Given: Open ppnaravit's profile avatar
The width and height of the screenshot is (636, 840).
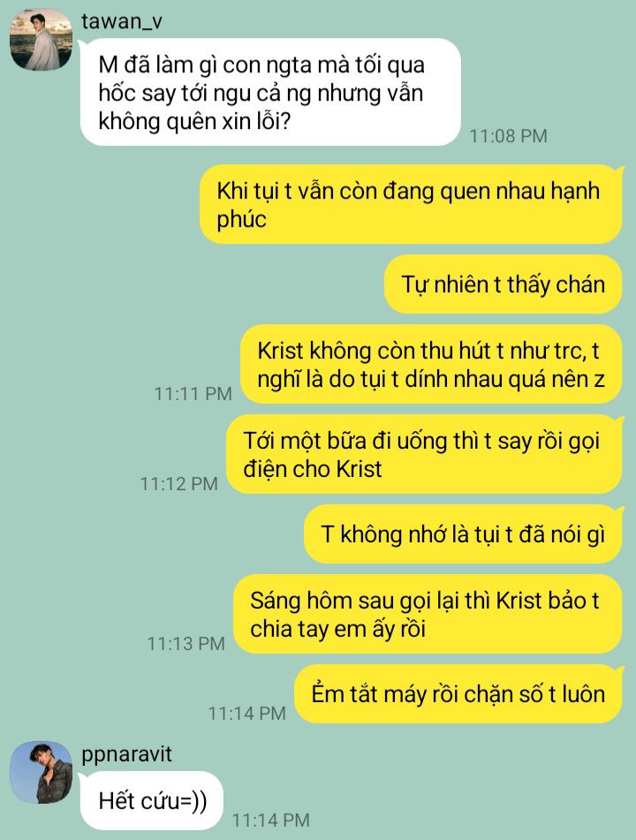Looking at the screenshot, I should tap(42, 773).
